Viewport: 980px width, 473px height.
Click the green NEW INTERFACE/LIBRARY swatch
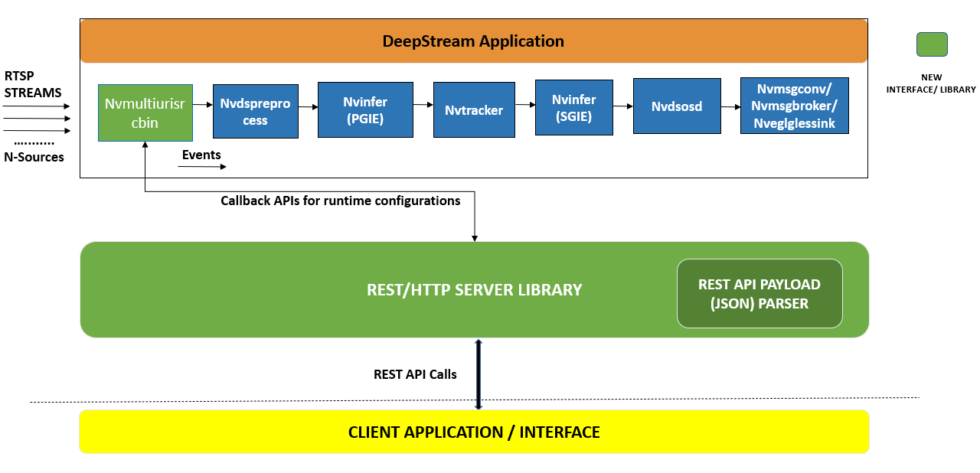931,44
